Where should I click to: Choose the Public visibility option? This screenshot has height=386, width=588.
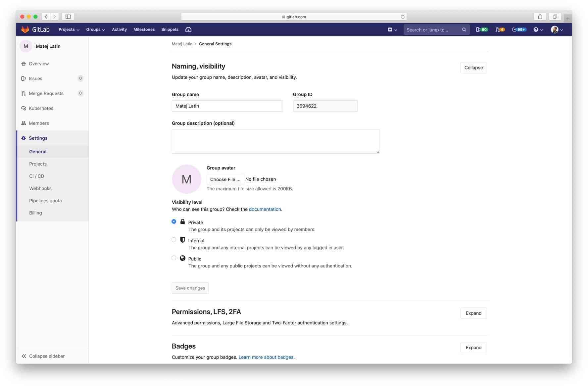pos(174,258)
